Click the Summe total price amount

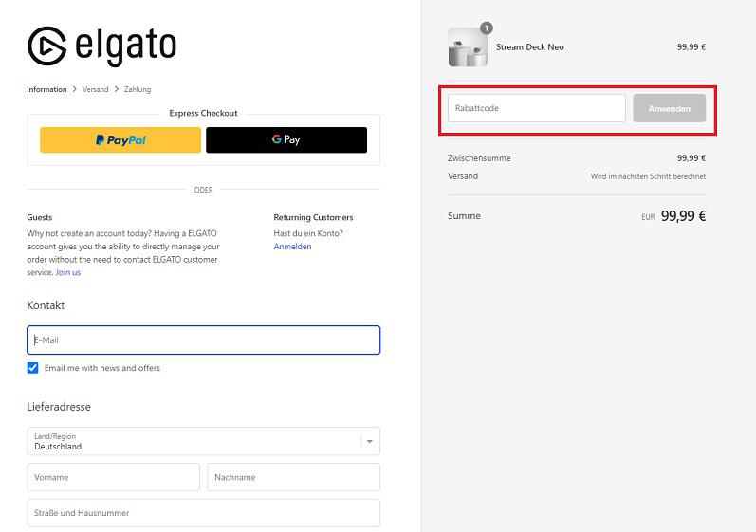[x=683, y=216]
